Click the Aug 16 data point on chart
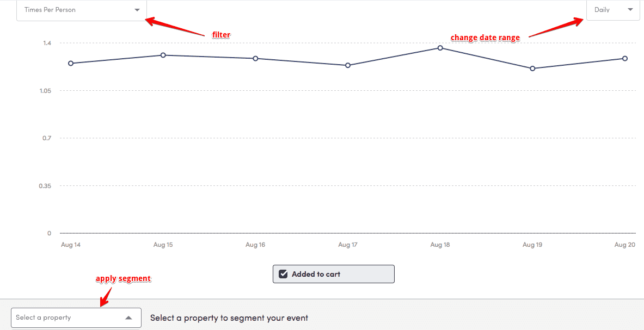Image resolution: width=644 pixels, height=330 pixels. (255, 58)
